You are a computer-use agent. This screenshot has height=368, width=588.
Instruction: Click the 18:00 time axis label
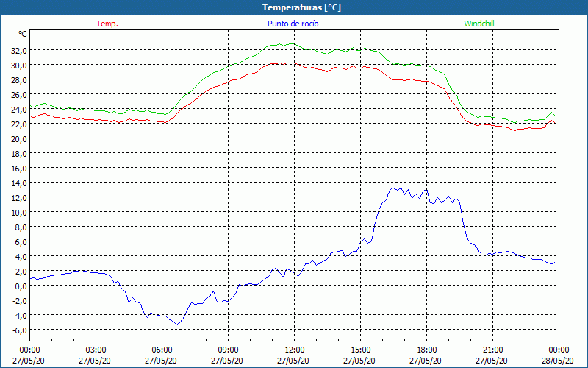click(x=427, y=350)
